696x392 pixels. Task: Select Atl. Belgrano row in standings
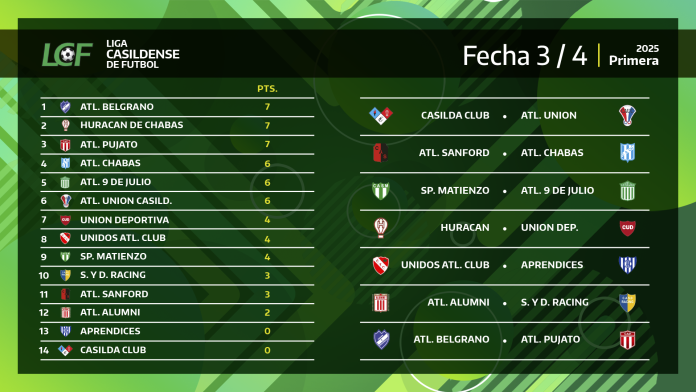[177, 107]
